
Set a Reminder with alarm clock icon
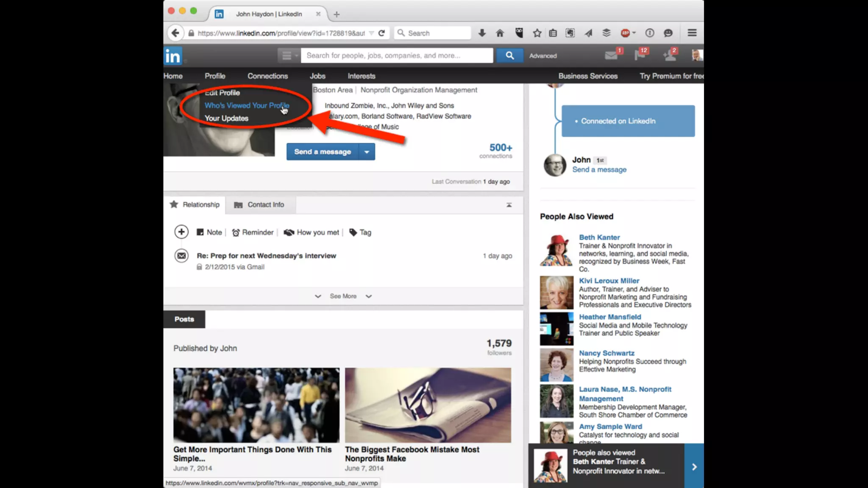pos(253,233)
